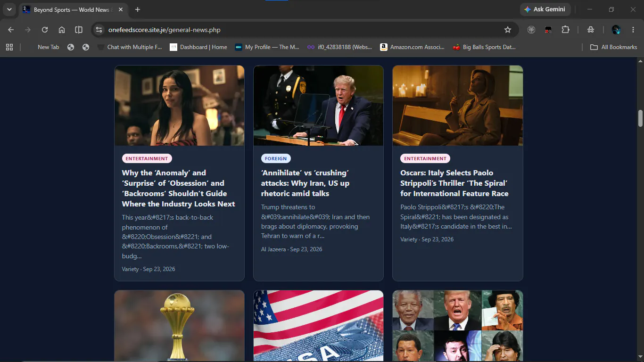Open the Extensions puzzle icon
644x362 pixels.
point(565,30)
